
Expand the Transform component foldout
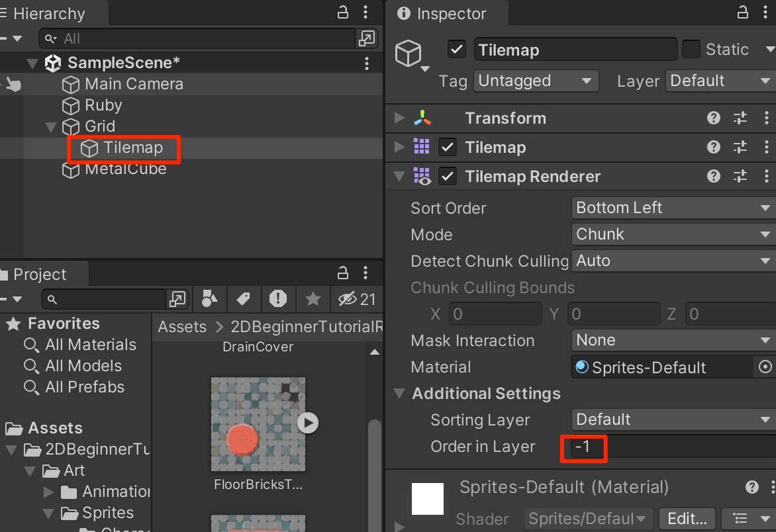click(x=399, y=118)
